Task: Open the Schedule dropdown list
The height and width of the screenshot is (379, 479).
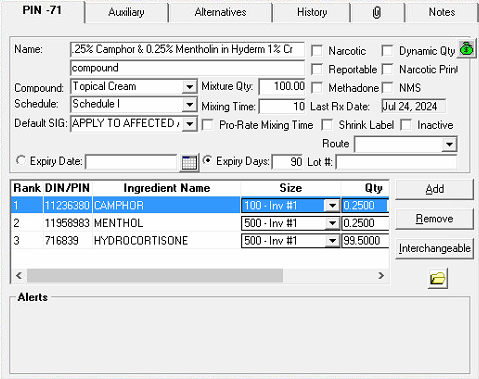Action: point(189,105)
